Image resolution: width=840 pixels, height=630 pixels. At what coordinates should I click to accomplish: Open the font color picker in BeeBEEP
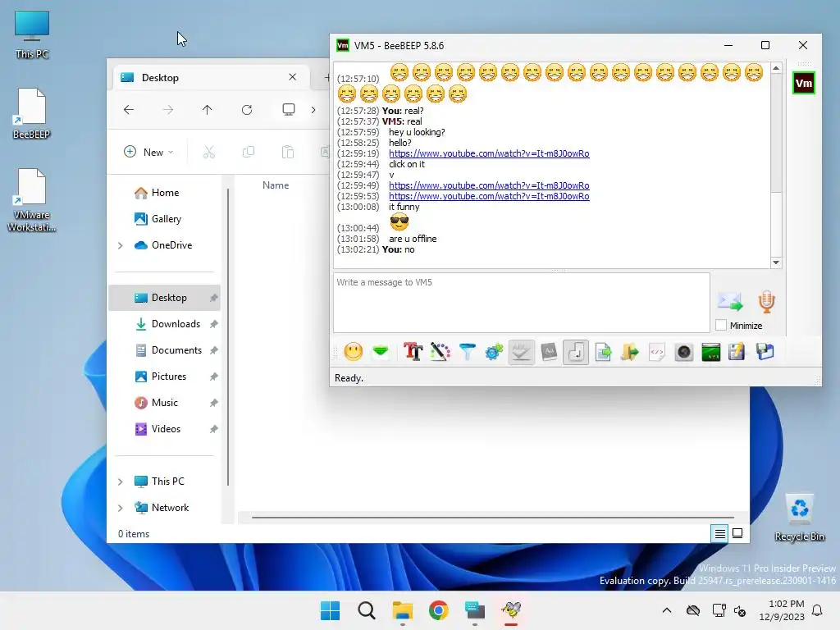coord(441,352)
